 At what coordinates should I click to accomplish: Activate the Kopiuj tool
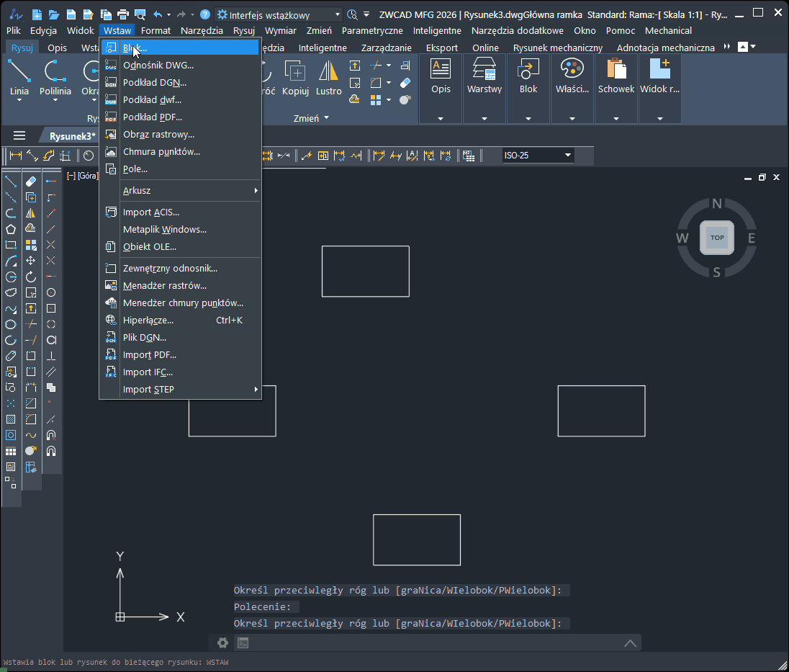pyautogui.click(x=296, y=79)
